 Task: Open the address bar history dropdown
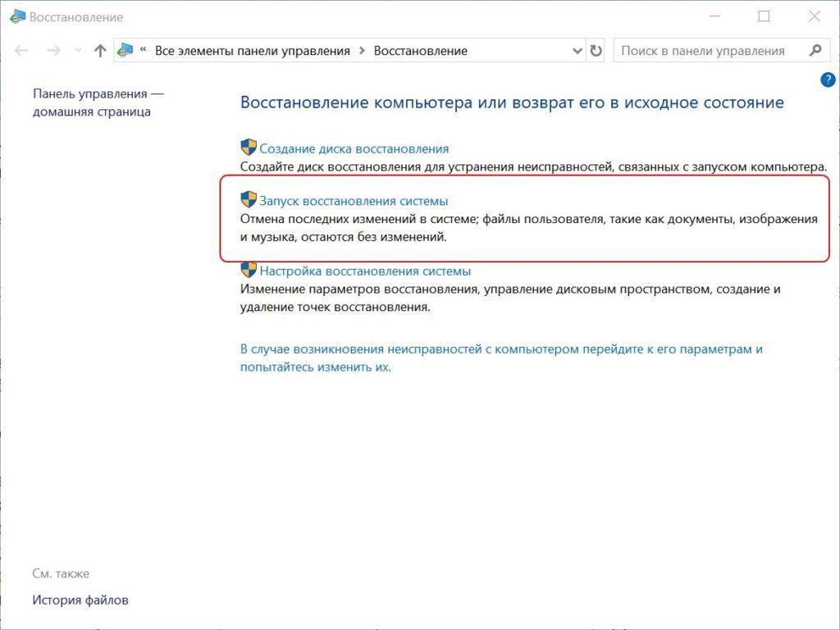coord(577,51)
